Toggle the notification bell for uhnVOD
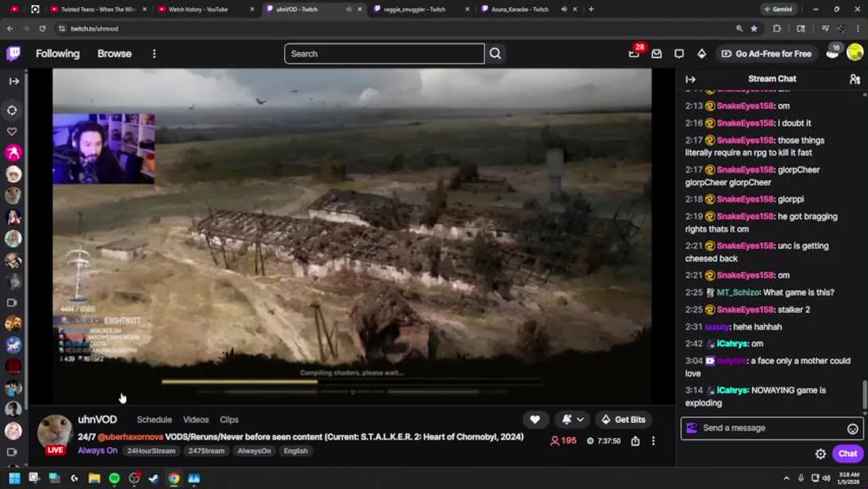This screenshot has height=489, width=868. click(x=566, y=420)
